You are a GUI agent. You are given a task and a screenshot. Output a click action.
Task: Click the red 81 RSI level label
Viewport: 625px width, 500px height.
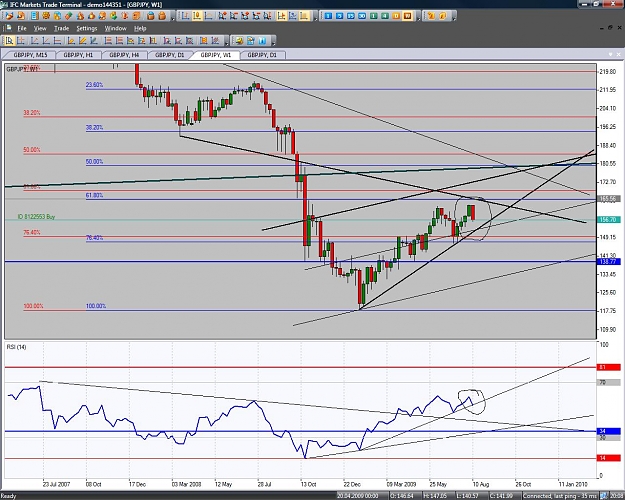[608, 367]
